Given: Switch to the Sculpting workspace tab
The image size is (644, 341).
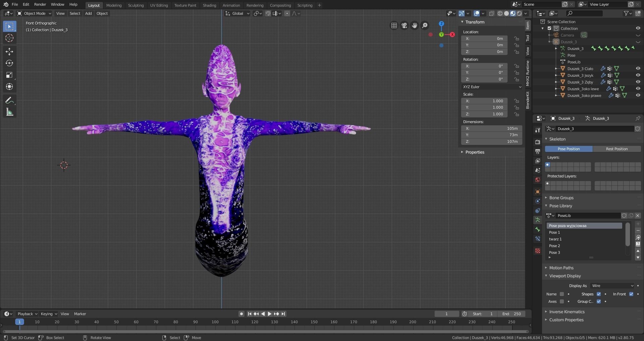Looking at the screenshot, I should 136,5.
